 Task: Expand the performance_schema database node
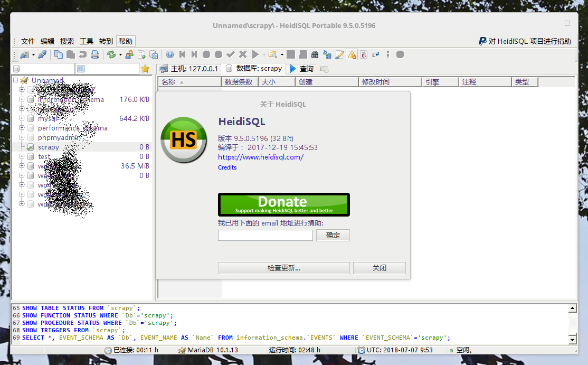(22, 127)
